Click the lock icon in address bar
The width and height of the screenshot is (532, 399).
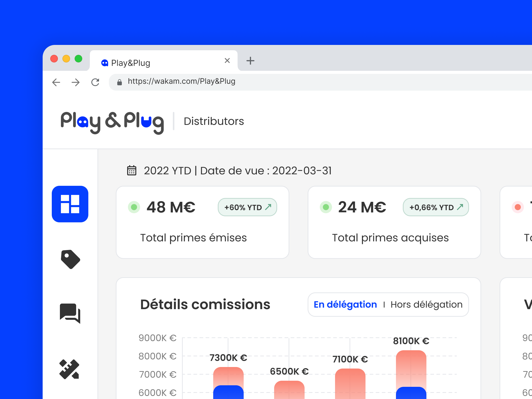pyautogui.click(x=119, y=82)
